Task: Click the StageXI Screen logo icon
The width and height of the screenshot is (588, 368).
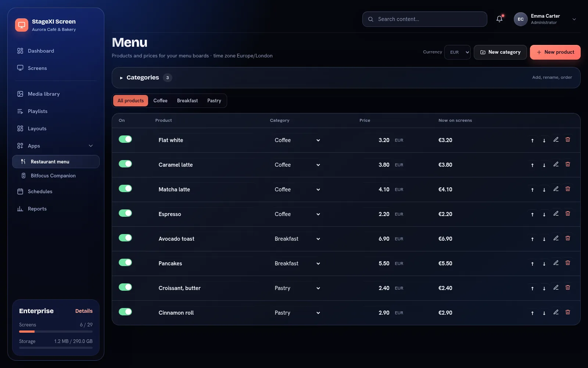Action: (22, 25)
